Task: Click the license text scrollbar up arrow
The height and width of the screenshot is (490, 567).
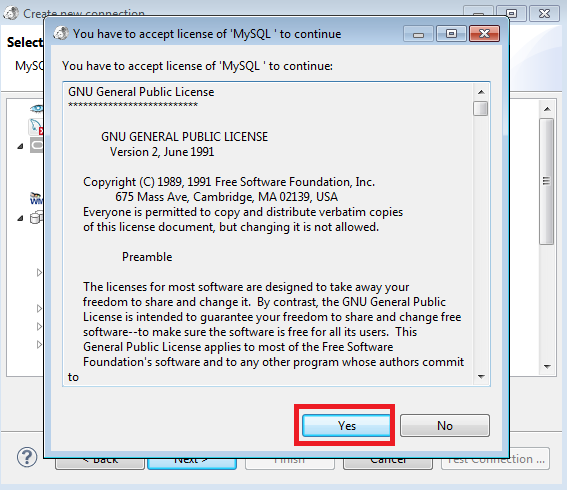Action: (481, 92)
